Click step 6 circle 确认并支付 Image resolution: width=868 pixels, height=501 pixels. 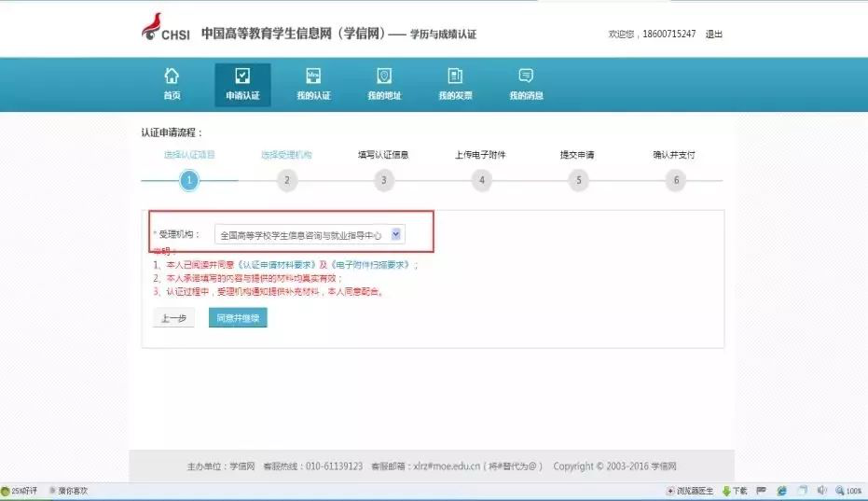tap(676, 180)
